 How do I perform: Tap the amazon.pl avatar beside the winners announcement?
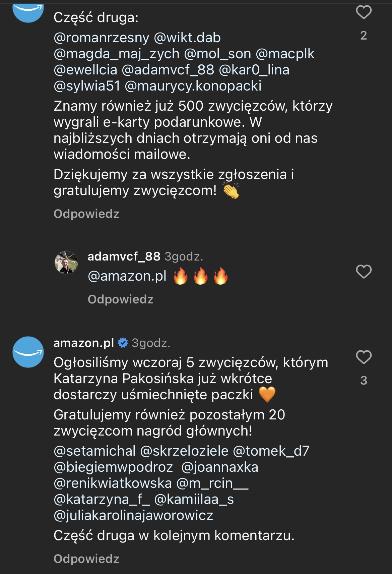[28, 352]
